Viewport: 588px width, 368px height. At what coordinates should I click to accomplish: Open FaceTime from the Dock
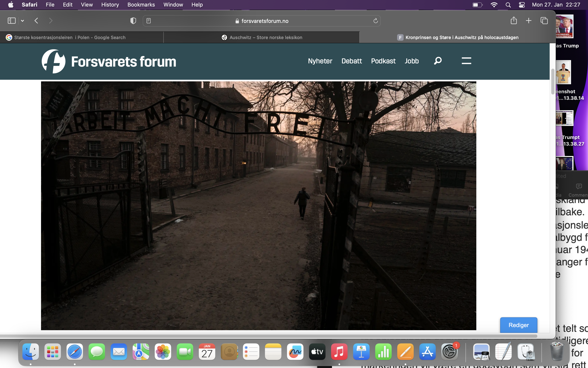pyautogui.click(x=185, y=352)
